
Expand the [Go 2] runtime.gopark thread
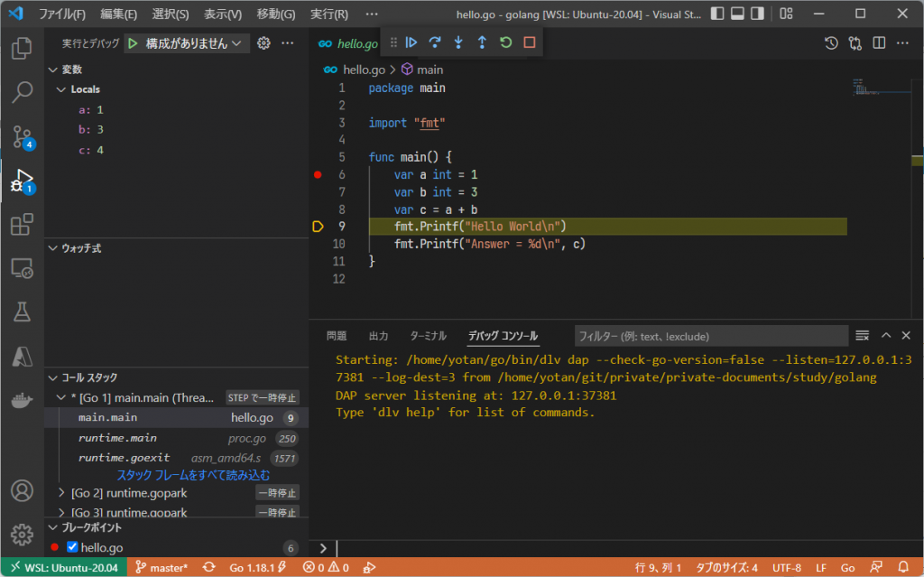[61, 493]
